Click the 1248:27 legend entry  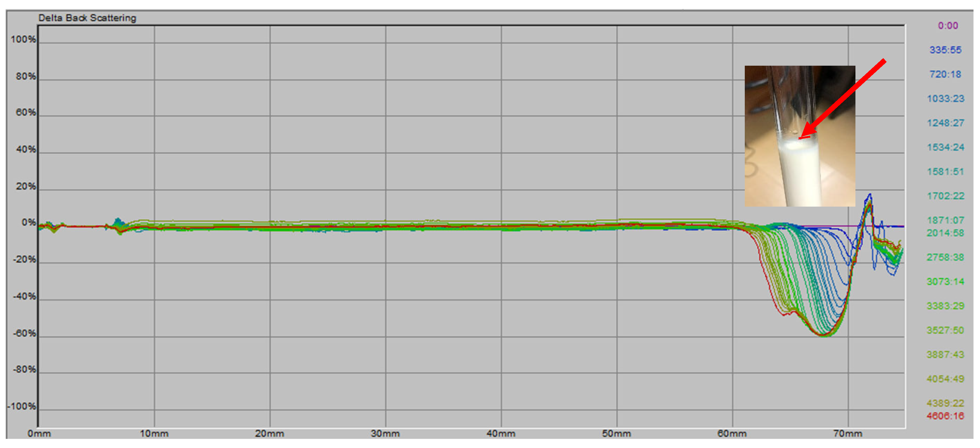[x=945, y=123]
